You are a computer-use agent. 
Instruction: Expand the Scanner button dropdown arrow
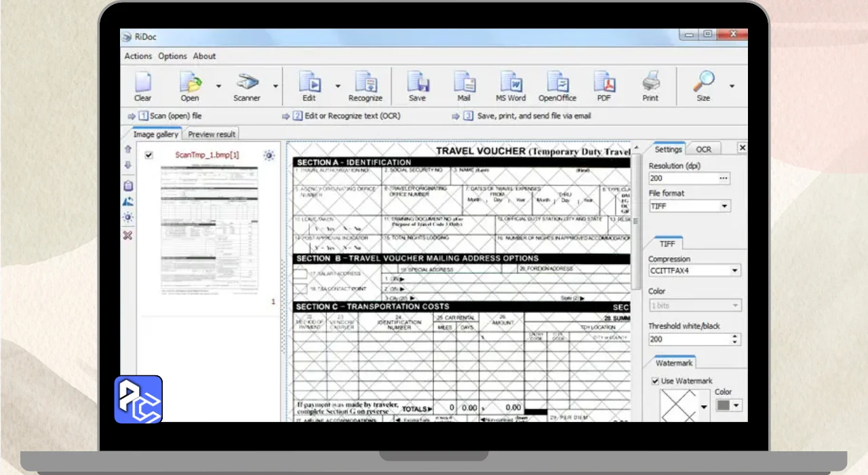[275, 86]
